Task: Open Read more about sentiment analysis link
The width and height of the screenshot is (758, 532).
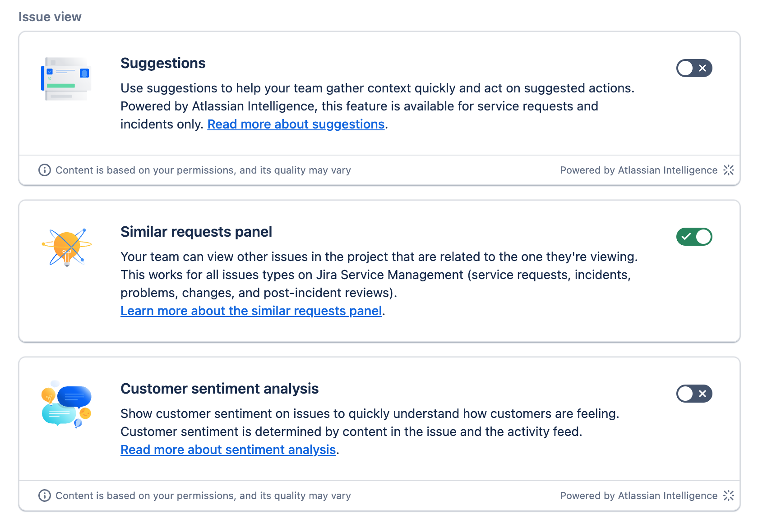Action: (228, 449)
